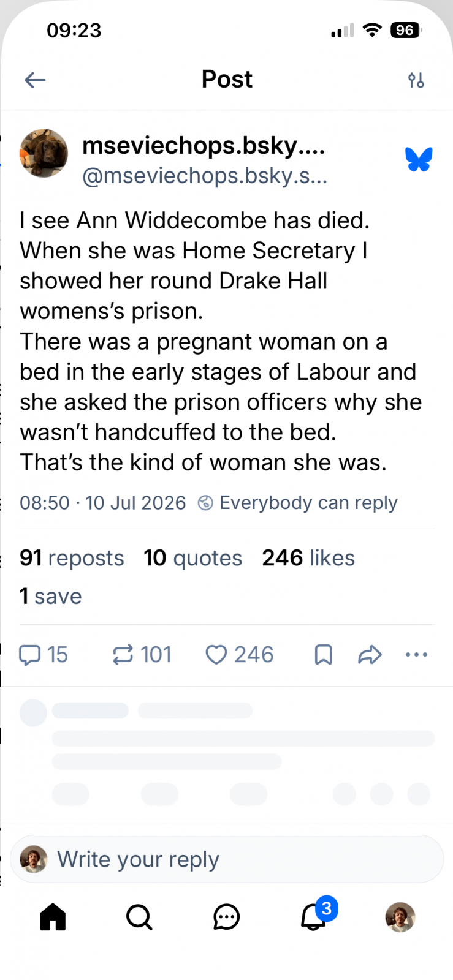This screenshot has width=453, height=980.
Task: Open Search tab with magnifier
Action: click(x=139, y=917)
